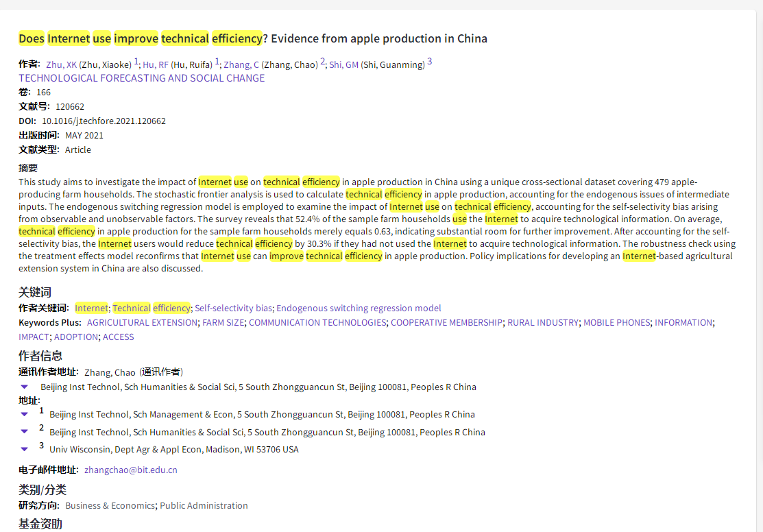Open Shi, GM author profile

(x=343, y=64)
